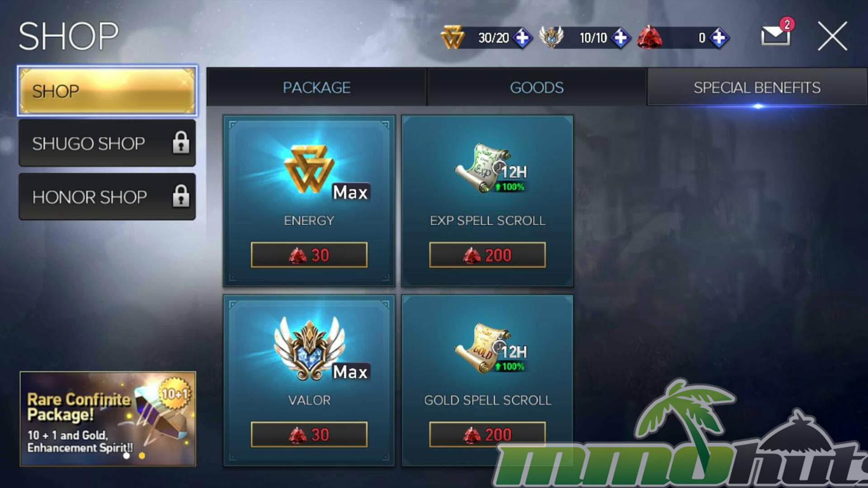The width and height of the screenshot is (868, 488).
Task: Buy Gold Spell Scroll for 200 gems
Action: [x=487, y=435]
